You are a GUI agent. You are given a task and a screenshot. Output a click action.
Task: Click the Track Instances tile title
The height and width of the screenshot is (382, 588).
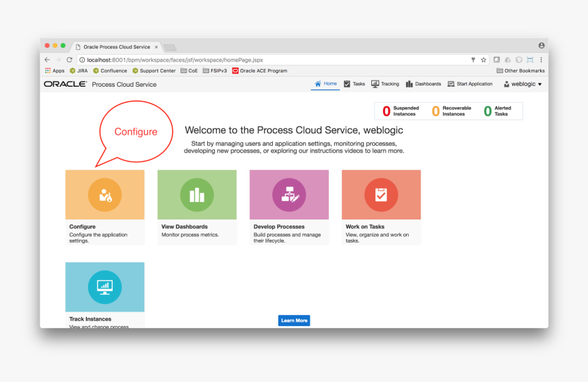(90, 319)
